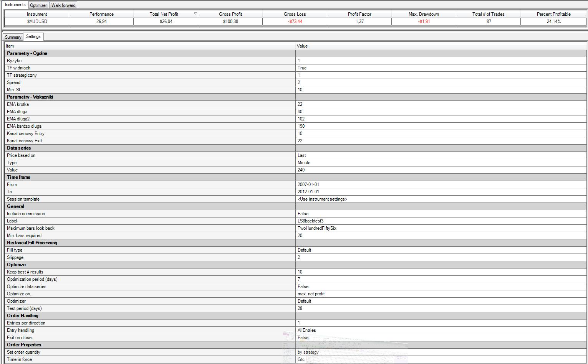Sort by the Performance column header

[x=101, y=14]
